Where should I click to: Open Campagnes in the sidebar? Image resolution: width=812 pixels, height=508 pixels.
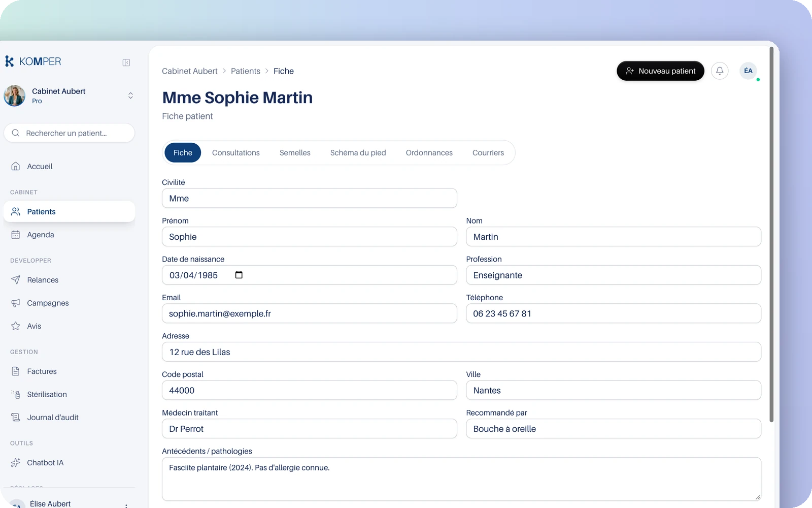tap(69, 303)
